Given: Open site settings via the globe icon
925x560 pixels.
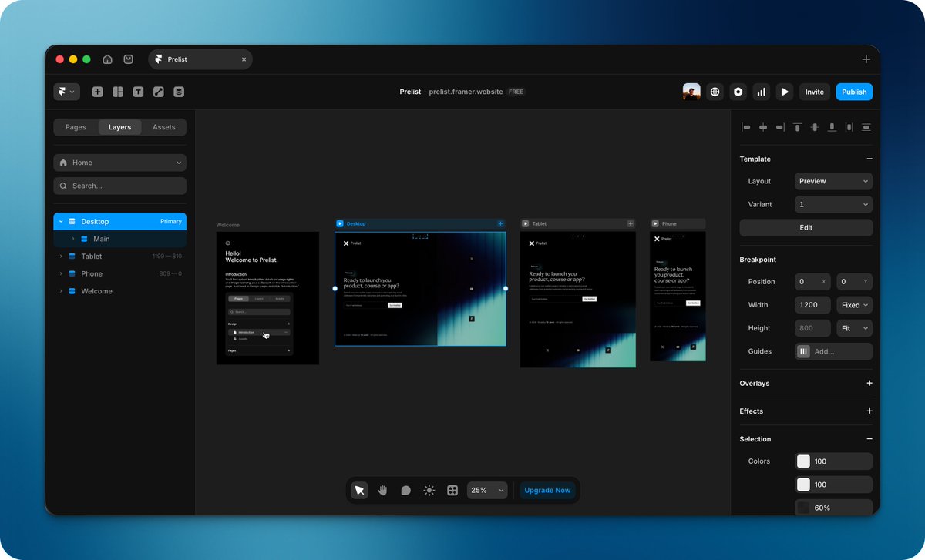Looking at the screenshot, I should click(x=715, y=92).
